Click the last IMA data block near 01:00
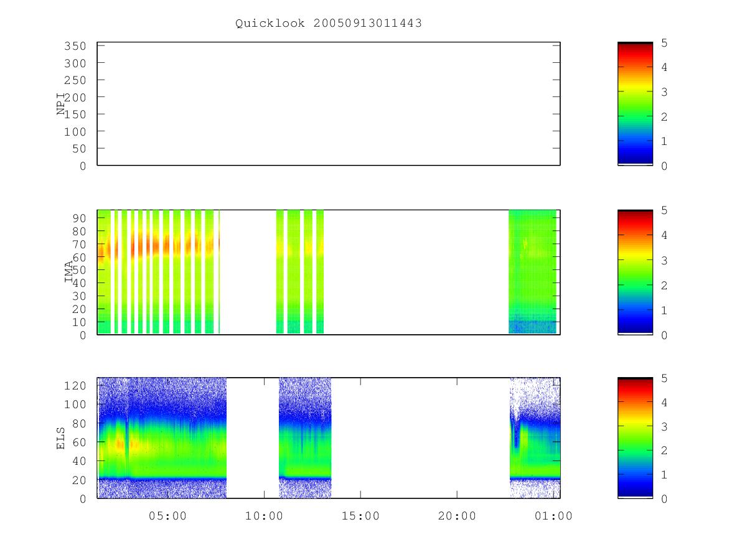 tap(532, 272)
